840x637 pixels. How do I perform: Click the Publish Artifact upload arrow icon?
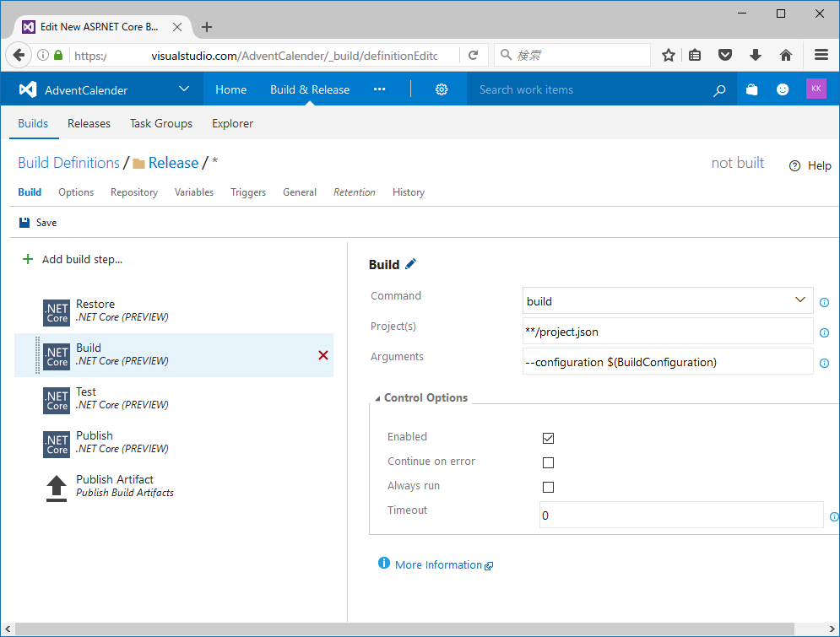57,489
